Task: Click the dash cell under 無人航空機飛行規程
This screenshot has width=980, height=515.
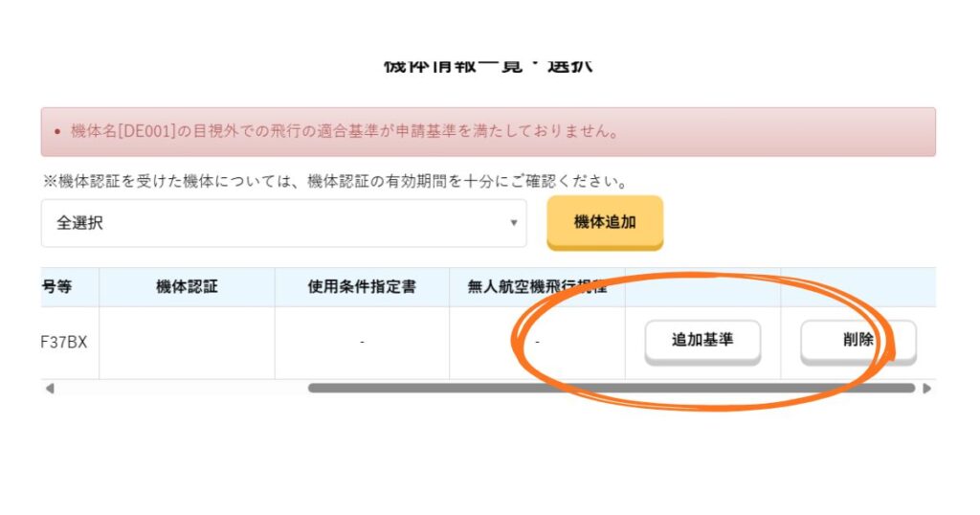Action: pyautogui.click(x=537, y=341)
